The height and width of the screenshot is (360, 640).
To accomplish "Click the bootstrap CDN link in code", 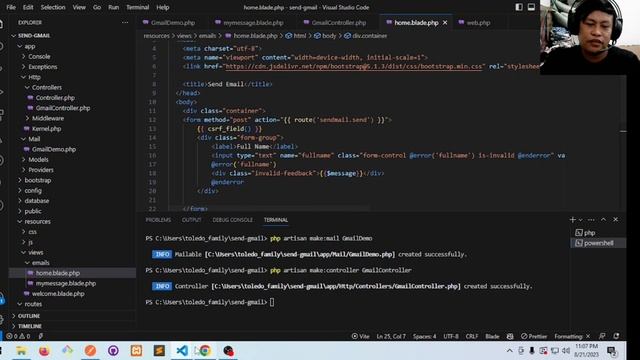I will (353, 66).
